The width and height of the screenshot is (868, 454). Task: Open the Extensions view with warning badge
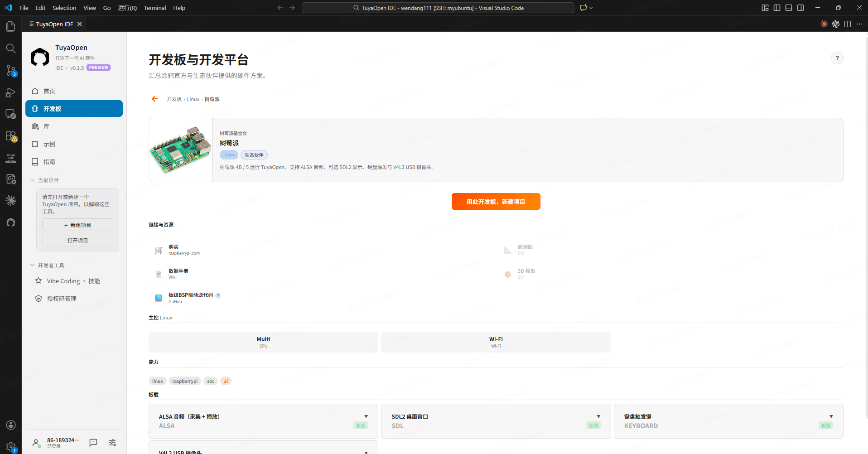pos(10,135)
